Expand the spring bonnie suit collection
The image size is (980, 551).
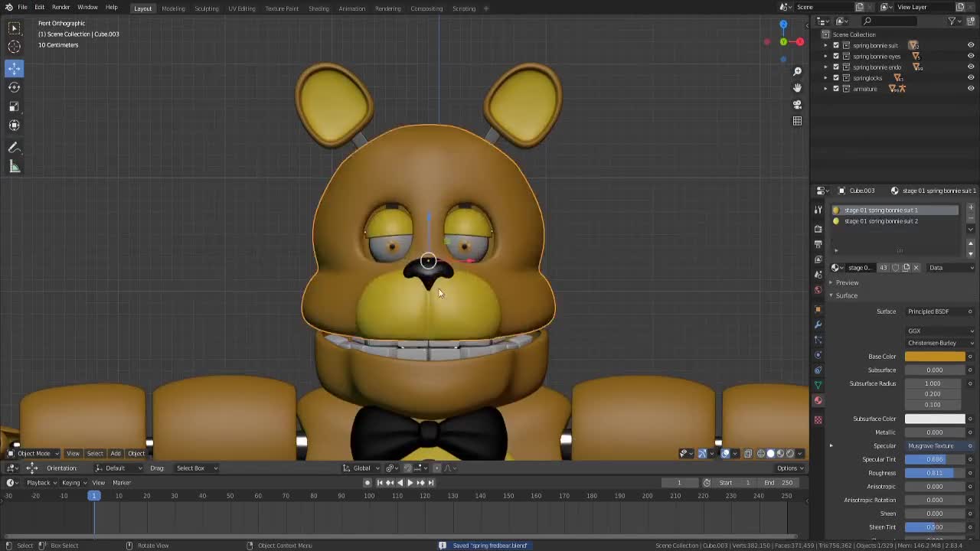[x=825, y=45]
